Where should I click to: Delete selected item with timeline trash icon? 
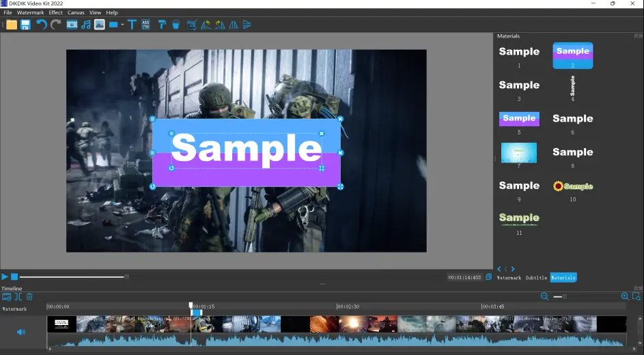pos(29,296)
